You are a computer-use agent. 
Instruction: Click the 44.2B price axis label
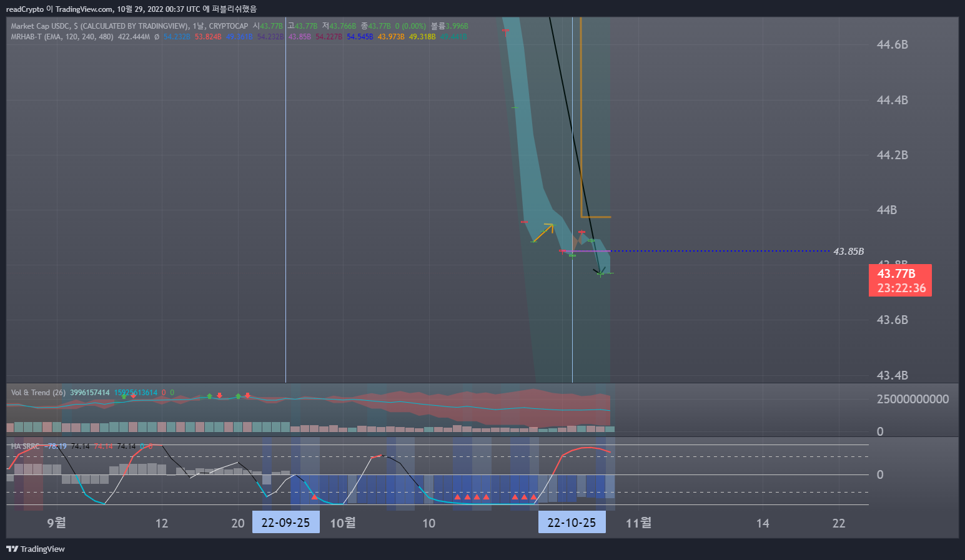point(892,155)
